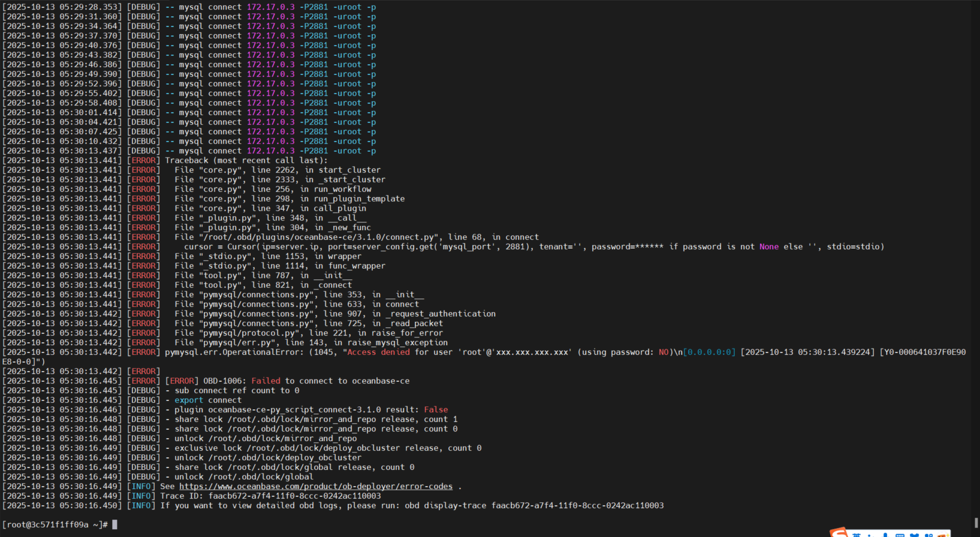
Task: Click the terminal scrollbar thumb
Action: pos(976,523)
